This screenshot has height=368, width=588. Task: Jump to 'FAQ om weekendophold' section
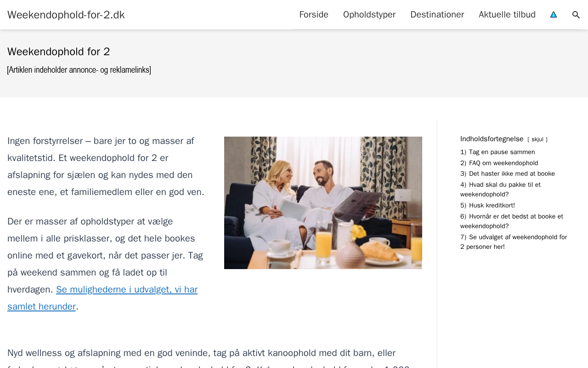pyautogui.click(x=499, y=163)
